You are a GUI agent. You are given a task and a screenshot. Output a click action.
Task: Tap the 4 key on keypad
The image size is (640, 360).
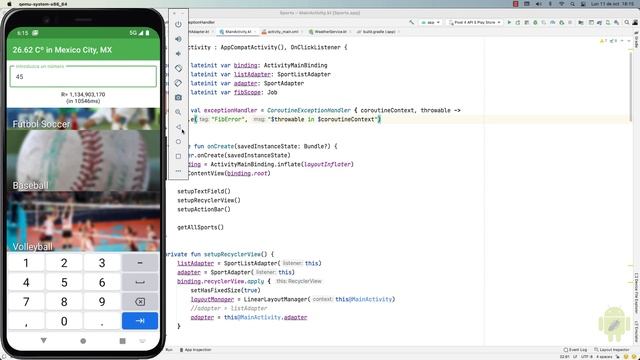pyautogui.click(x=26, y=282)
